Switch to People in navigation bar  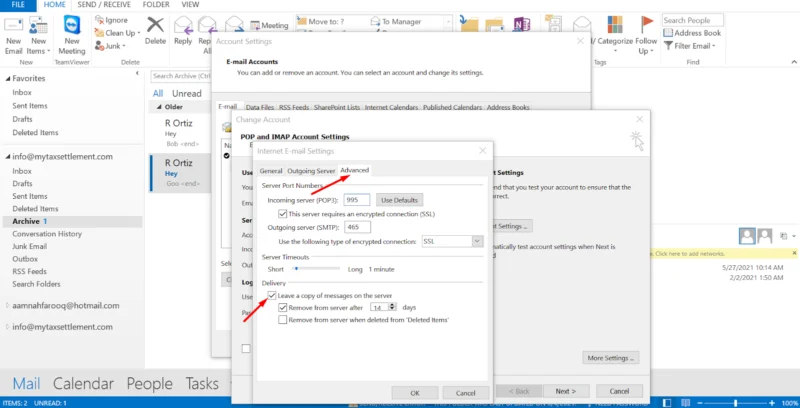tap(149, 384)
